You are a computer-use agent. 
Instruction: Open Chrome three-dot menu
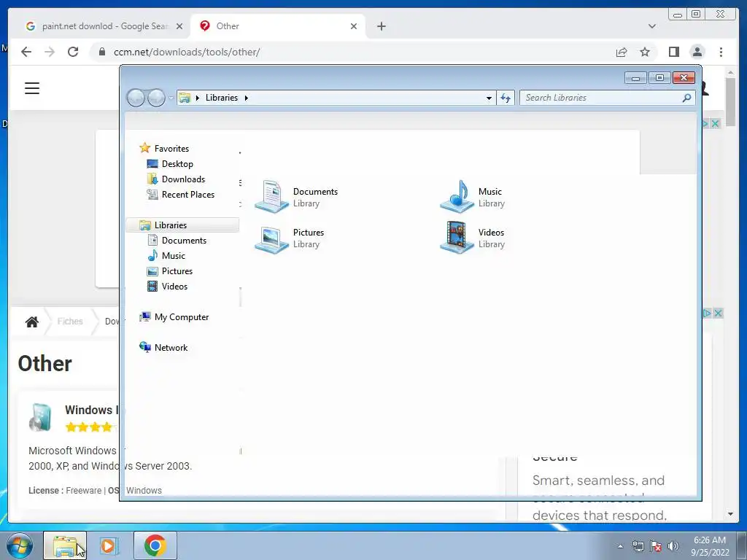pos(721,52)
